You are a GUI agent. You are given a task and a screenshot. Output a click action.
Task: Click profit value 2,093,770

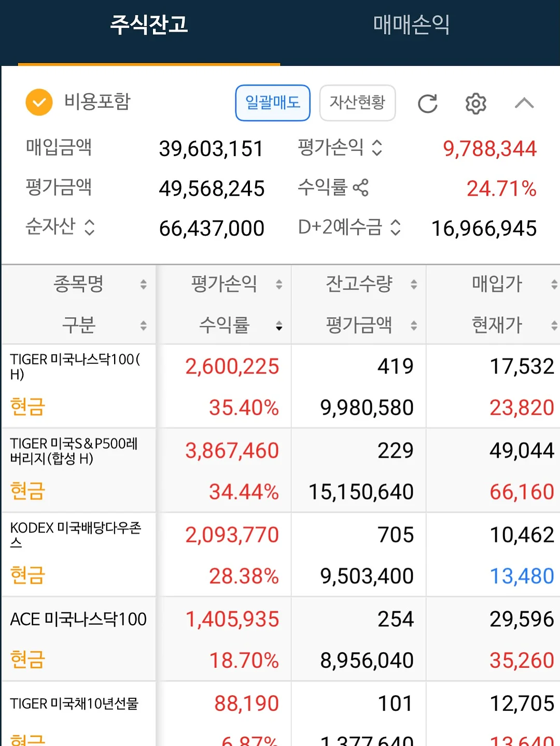(x=232, y=535)
